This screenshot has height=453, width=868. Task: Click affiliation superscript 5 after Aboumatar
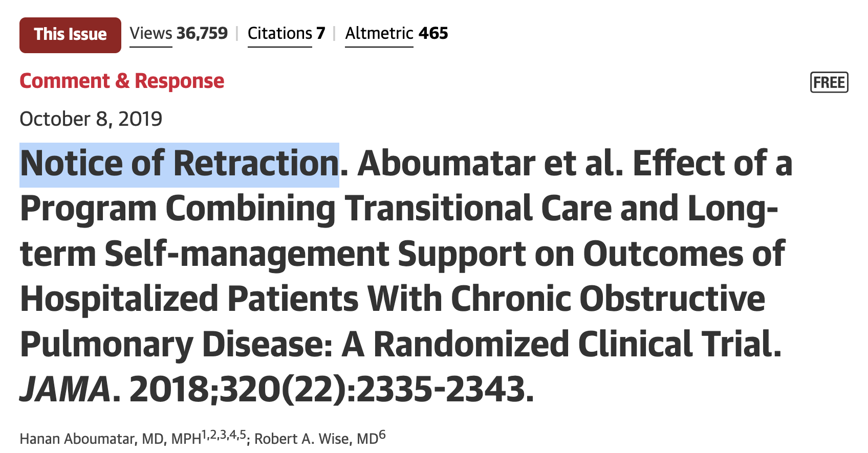[x=243, y=435]
